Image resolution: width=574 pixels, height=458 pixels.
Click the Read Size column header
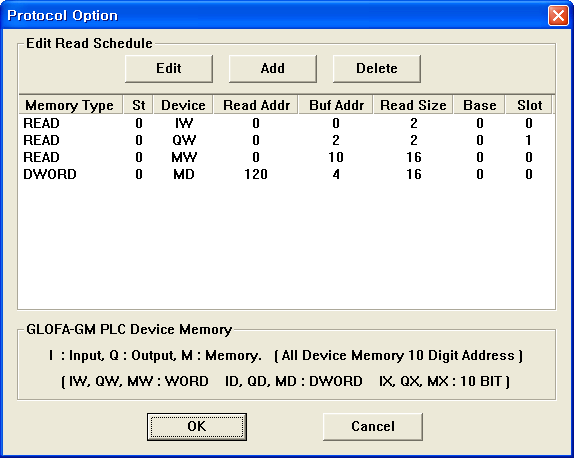[413, 105]
